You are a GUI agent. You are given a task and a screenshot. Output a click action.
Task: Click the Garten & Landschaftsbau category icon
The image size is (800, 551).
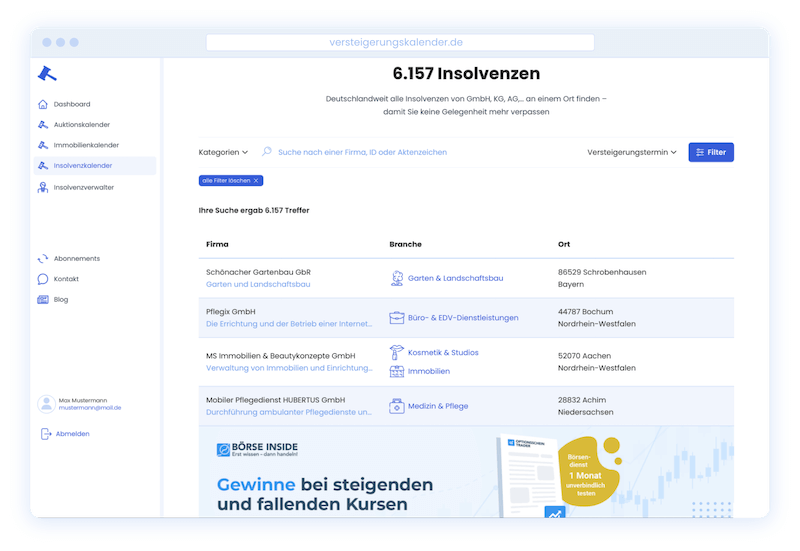[397, 278]
